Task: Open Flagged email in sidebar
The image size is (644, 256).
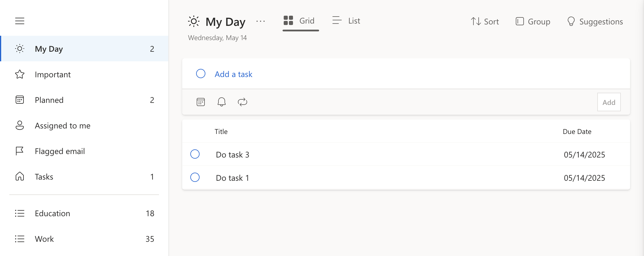Action: [60, 151]
